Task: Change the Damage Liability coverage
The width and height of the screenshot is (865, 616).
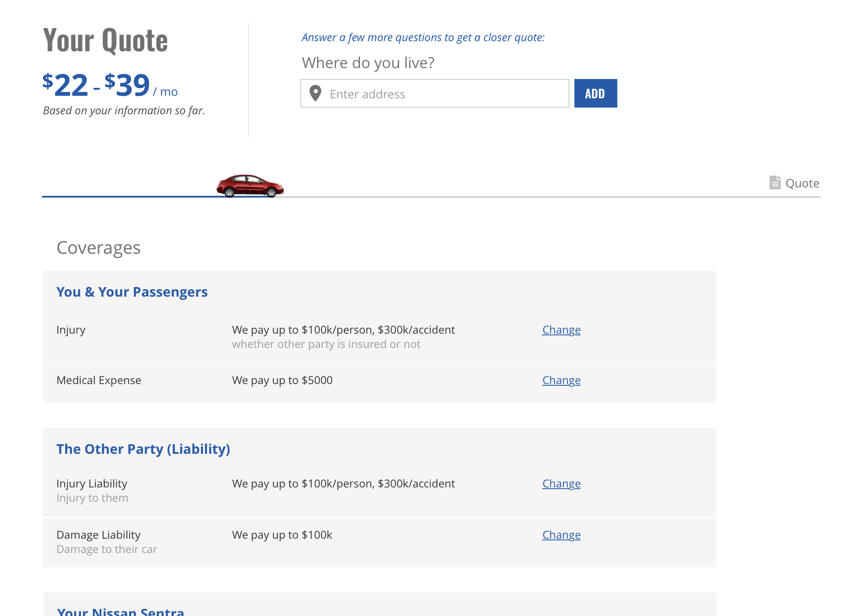Action: click(x=561, y=535)
